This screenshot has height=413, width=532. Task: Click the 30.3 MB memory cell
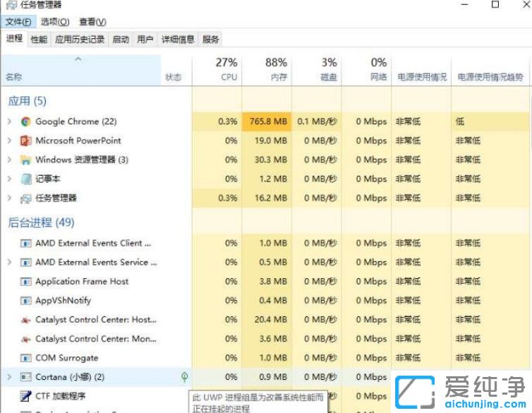[x=267, y=160]
